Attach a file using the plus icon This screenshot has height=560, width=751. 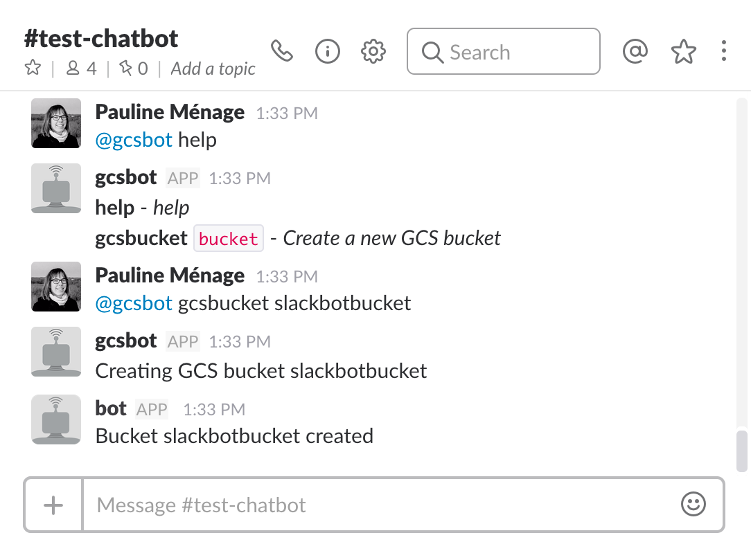pos(52,505)
